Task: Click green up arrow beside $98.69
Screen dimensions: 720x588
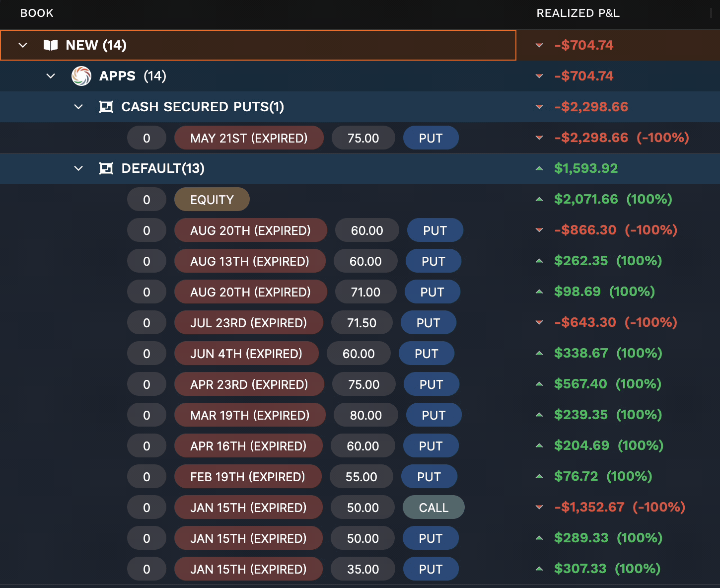Action: pos(539,292)
